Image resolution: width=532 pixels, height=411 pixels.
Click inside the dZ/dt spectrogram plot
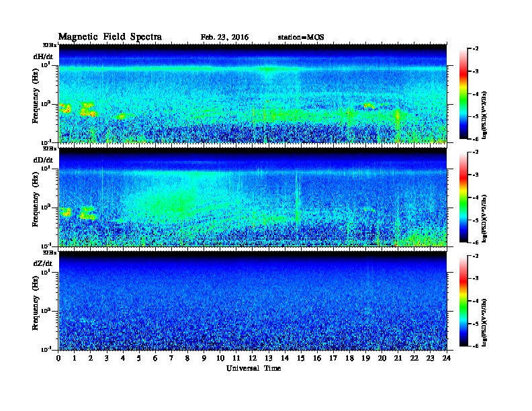(x=253, y=301)
